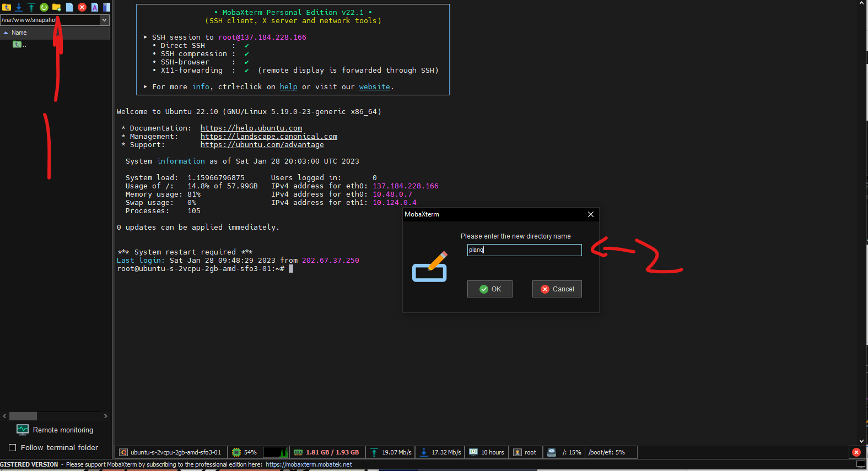
Task: Enable Follow terminal folder checkbox
Action: point(13,447)
